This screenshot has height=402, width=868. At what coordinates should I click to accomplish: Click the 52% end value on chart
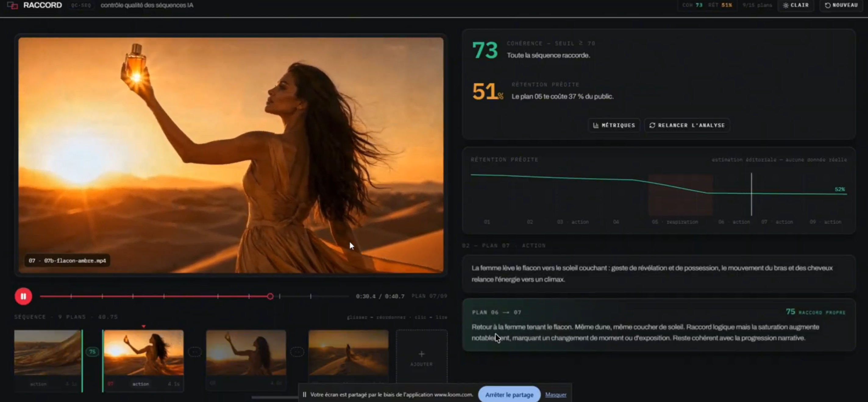[840, 189]
